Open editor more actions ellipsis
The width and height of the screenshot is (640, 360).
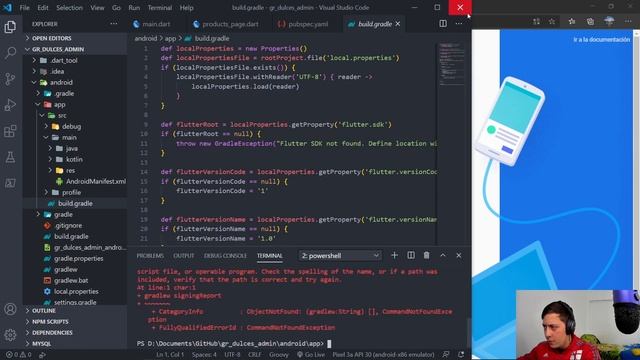click(x=459, y=24)
